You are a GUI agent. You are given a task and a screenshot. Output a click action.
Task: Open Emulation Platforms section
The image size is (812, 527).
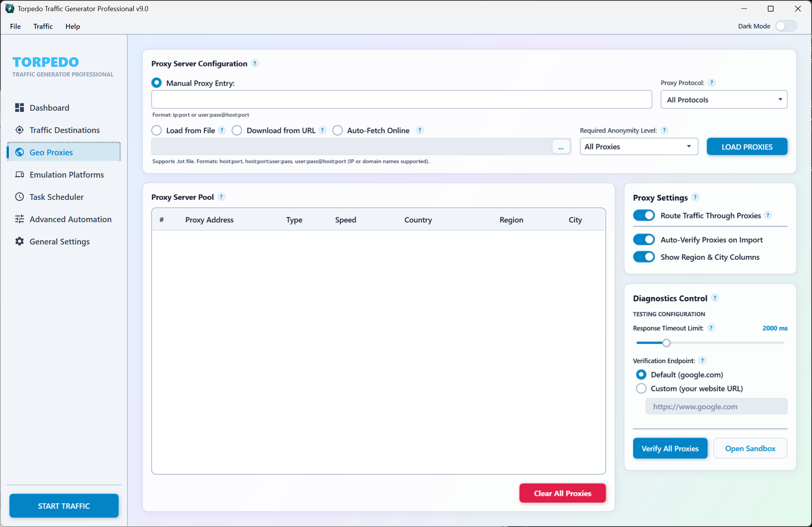tap(64, 175)
